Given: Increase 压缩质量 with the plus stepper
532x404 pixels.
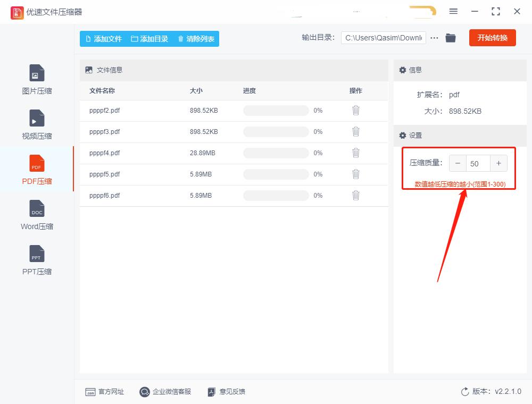Looking at the screenshot, I should [498, 163].
